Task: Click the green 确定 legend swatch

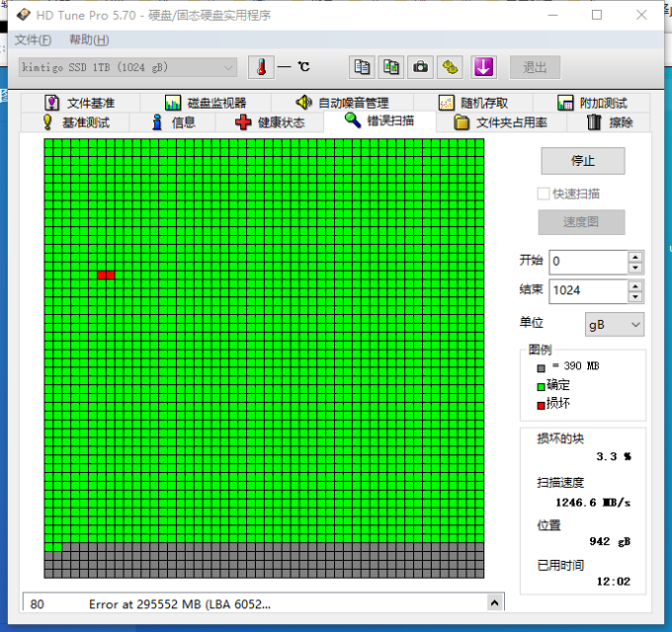Action: click(541, 387)
